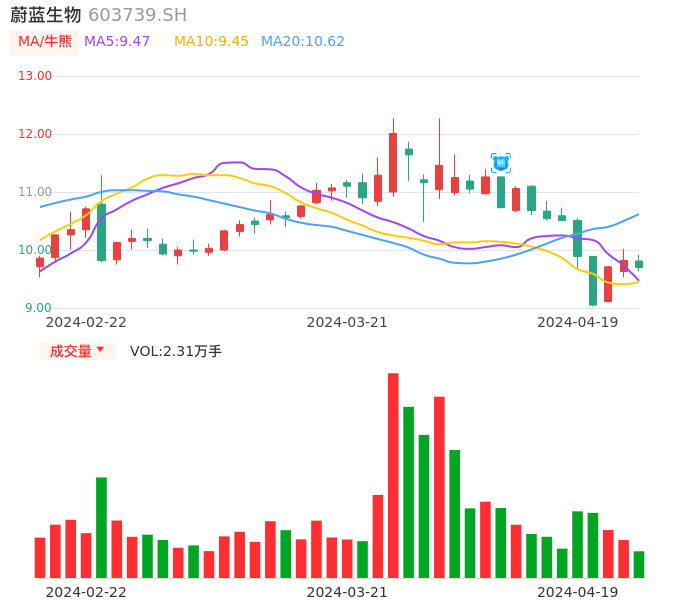Select the tallest red volume bar

(x=393, y=475)
